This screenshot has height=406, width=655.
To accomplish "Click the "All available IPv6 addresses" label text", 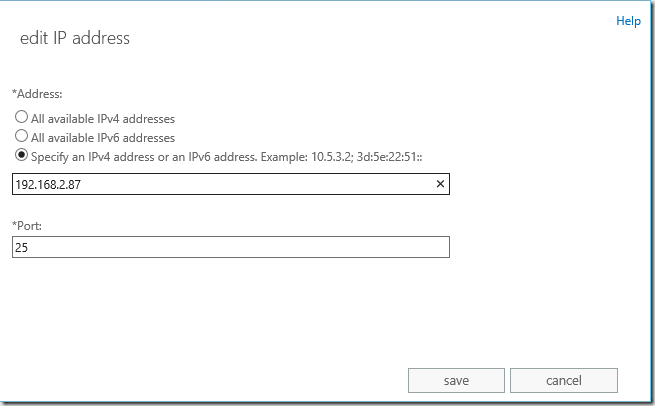I will (103, 137).
